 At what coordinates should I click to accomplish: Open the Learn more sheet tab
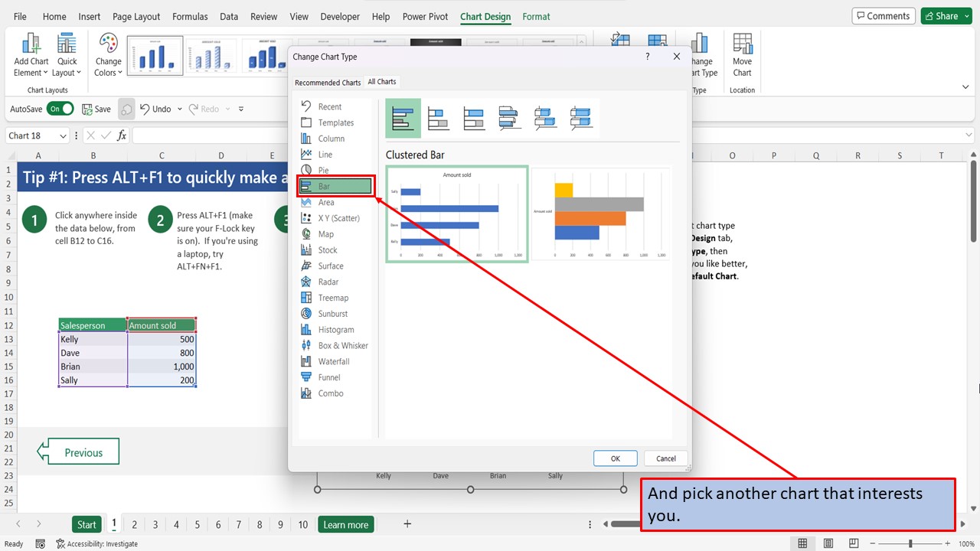pos(345,524)
